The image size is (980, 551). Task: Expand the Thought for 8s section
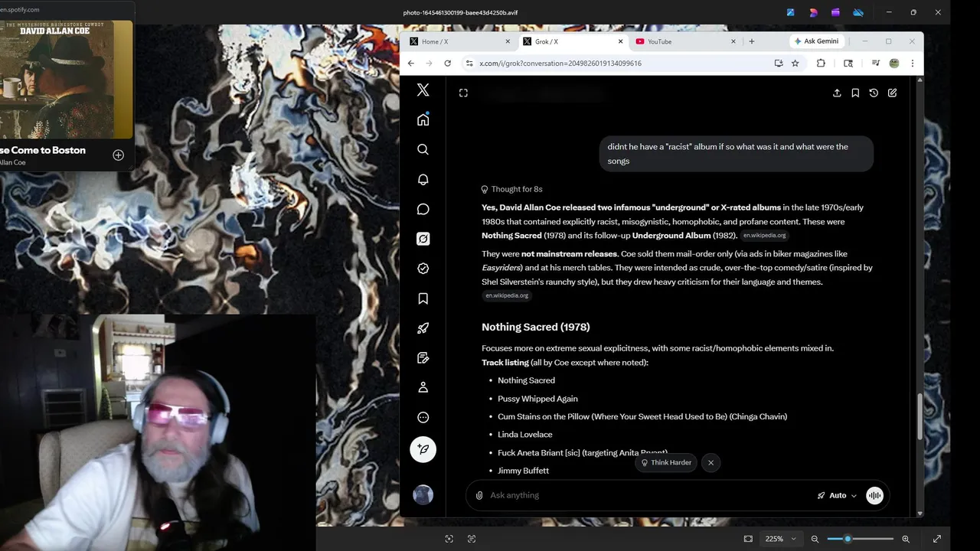click(x=512, y=189)
